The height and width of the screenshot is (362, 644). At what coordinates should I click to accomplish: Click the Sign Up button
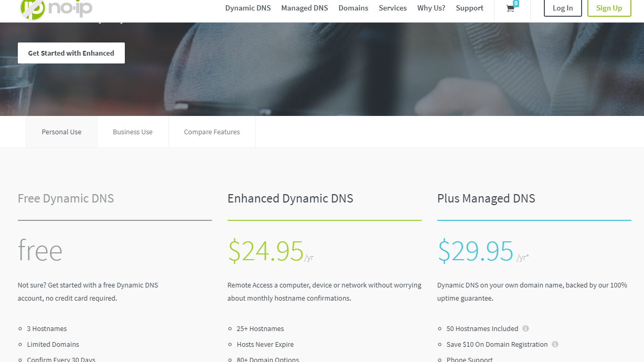coord(609,8)
